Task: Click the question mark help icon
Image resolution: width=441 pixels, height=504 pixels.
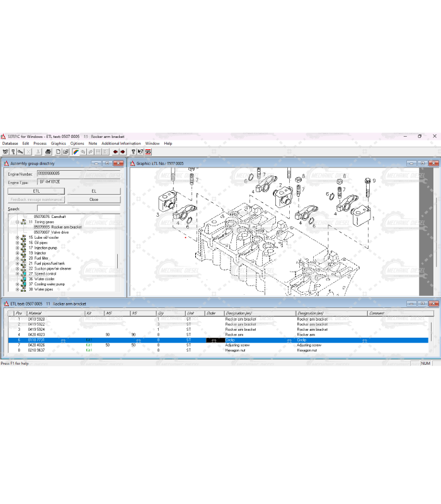Action: pos(133,152)
